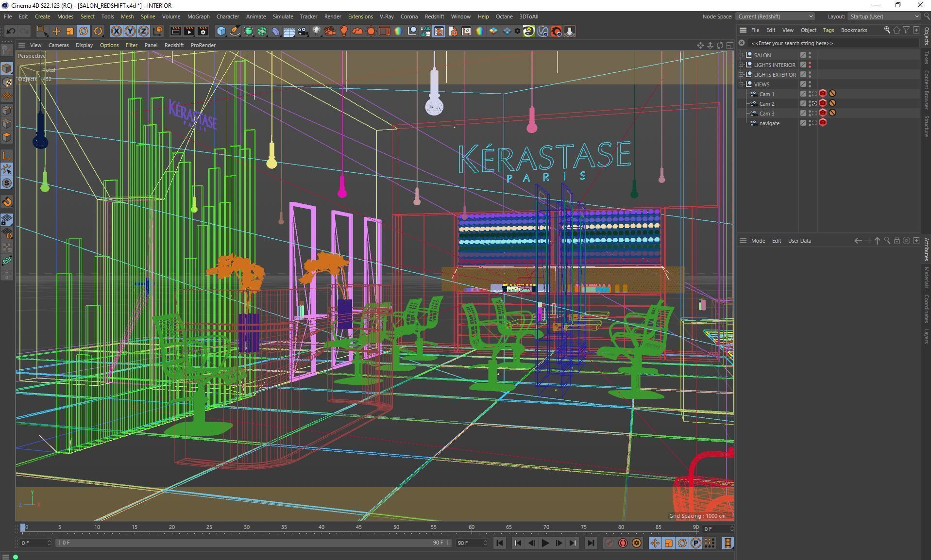Open Attribute Manager hamburger menu
The image size is (931, 560).
pyautogui.click(x=743, y=241)
